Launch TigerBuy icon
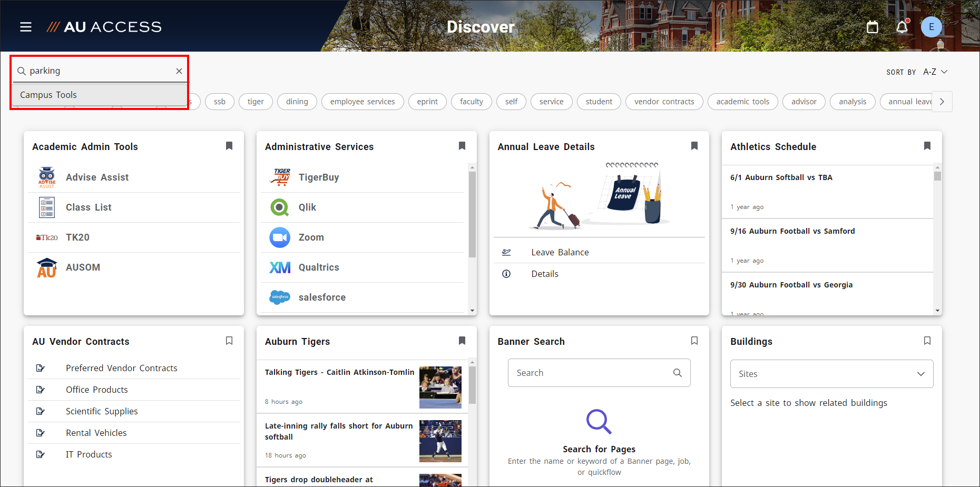980x487 pixels. 280,177
